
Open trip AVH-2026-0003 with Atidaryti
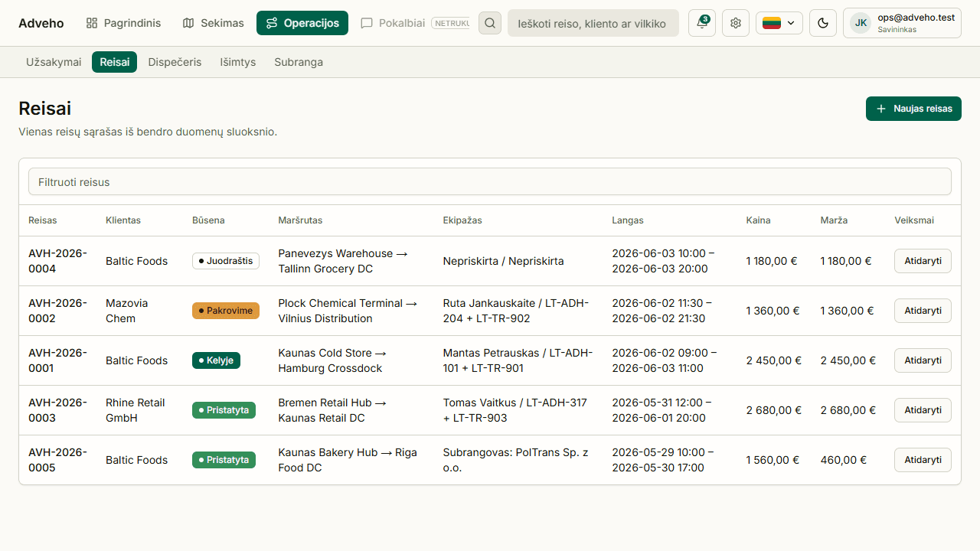pos(923,410)
